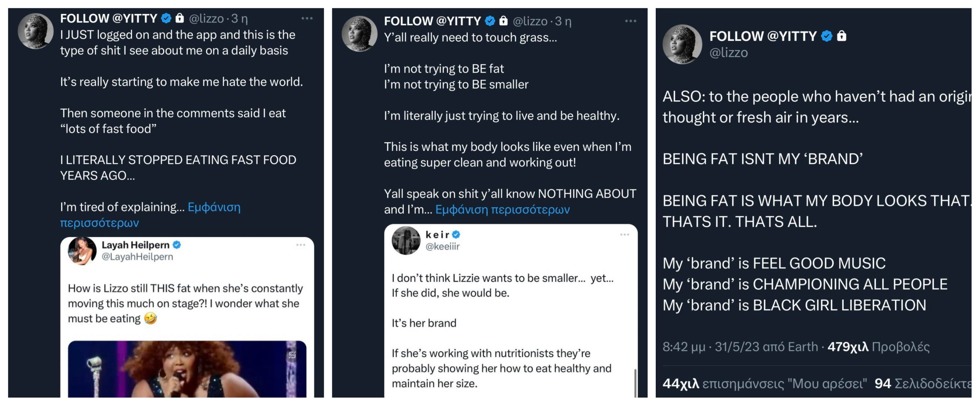
Task: Click the three dots on Layah Heilpern's quoted tweet
Action: pos(301,245)
